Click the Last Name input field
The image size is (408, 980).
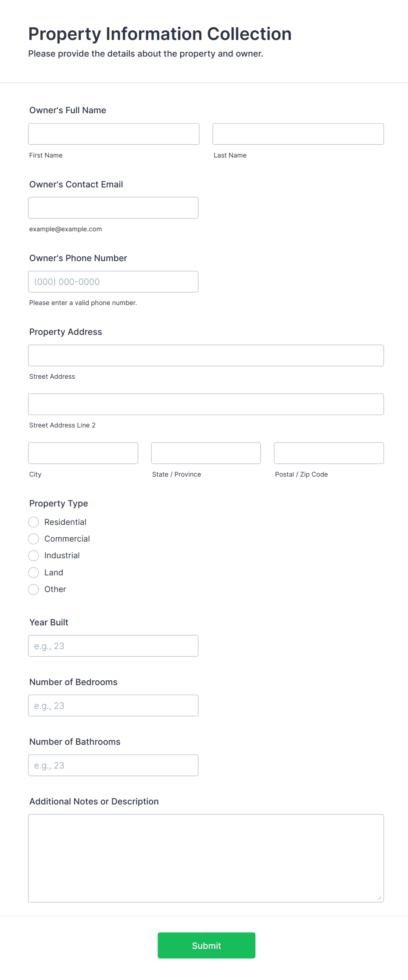point(298,134)
